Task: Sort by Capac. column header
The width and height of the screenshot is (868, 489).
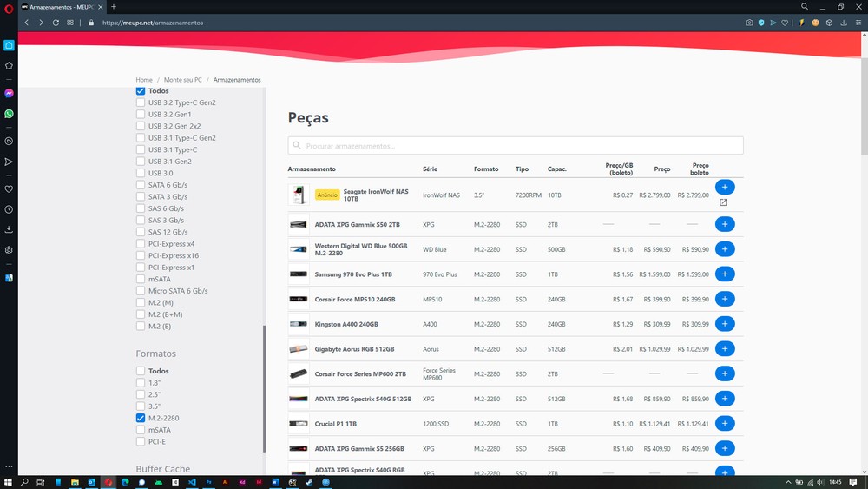Action: click(x=557, y=169)
